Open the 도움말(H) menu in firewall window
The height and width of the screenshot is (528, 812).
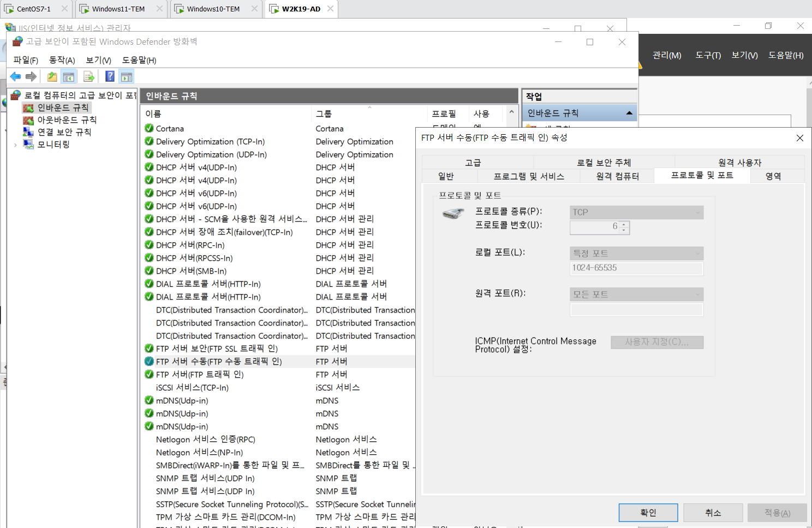click(x=139, y=60)
